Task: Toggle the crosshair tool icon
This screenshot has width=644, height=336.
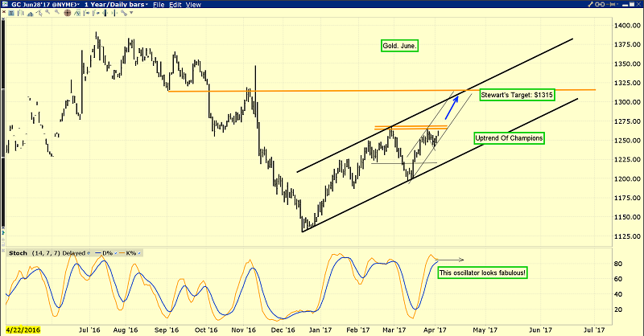Action: [68, 13]
